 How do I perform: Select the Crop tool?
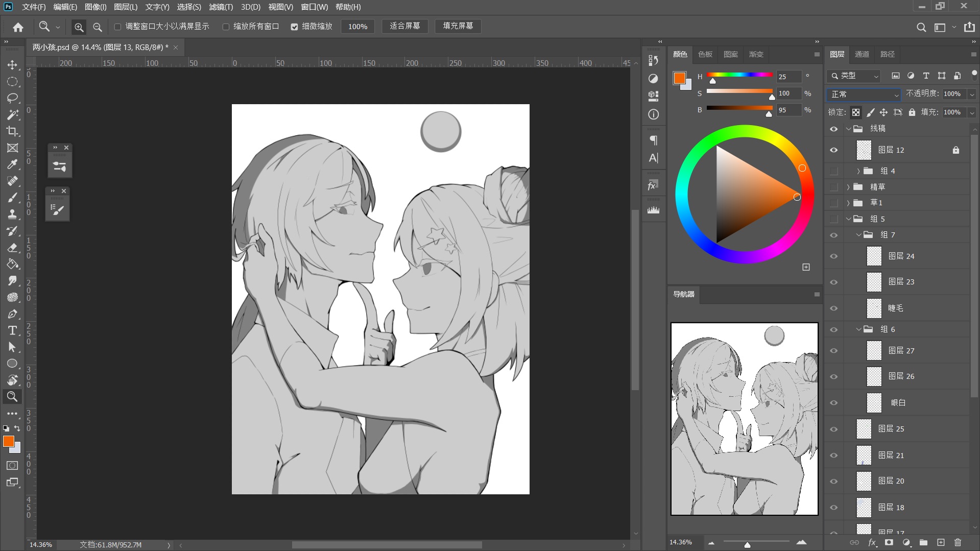[x=12, y=131]
